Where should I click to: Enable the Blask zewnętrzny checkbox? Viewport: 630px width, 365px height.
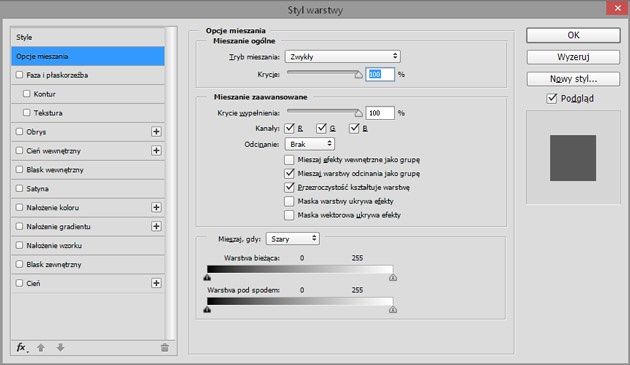point(19,264)
